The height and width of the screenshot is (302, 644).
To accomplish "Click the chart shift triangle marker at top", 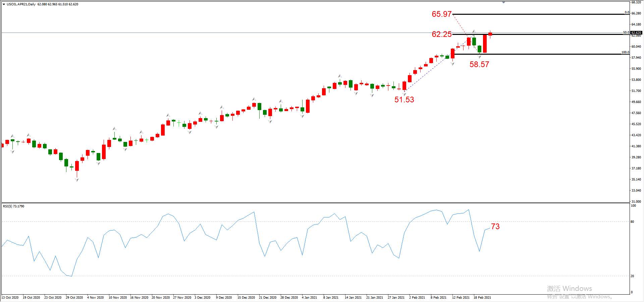I will (503, 2).
